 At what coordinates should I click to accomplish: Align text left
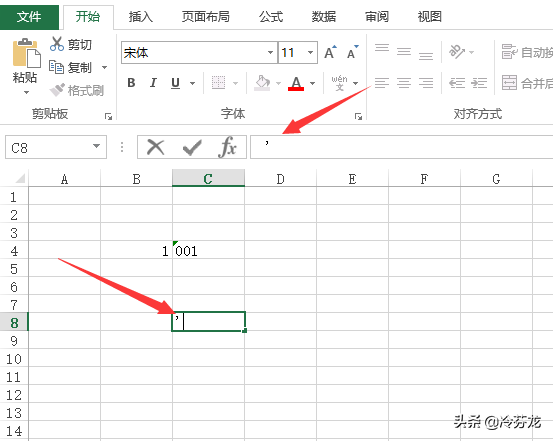click(382, 83)
